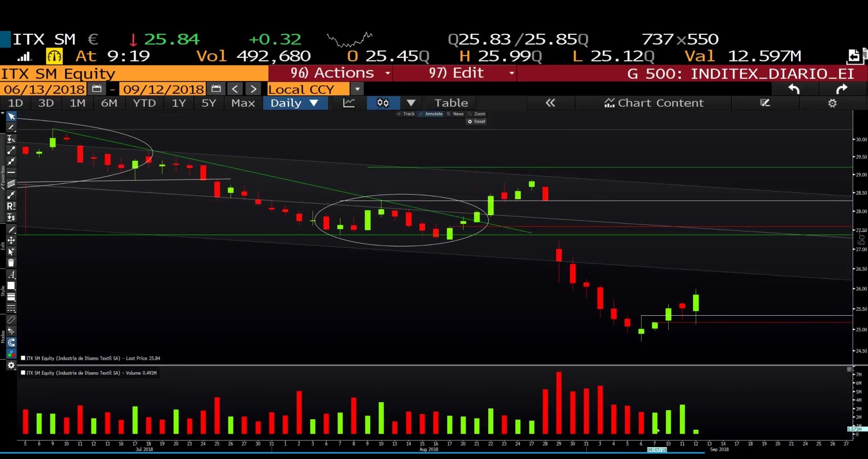Image resolution: width=868 pixels, height=459 pixels.
Task: Edit the end date 09/12/2018 field
Action: pos(163,89)
